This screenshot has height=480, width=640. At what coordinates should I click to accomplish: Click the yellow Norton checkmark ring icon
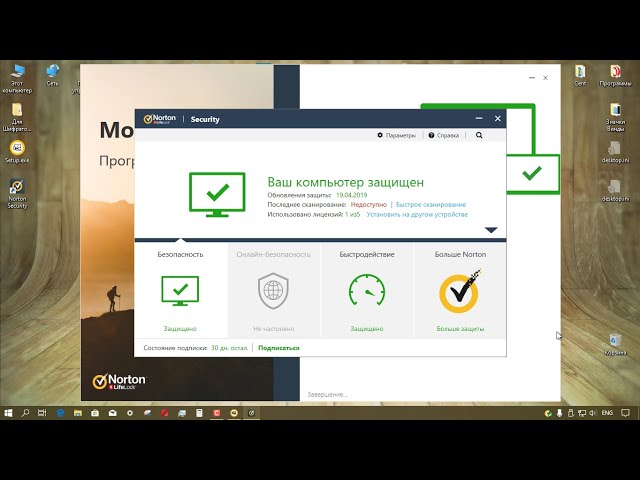tap(460, 291)
